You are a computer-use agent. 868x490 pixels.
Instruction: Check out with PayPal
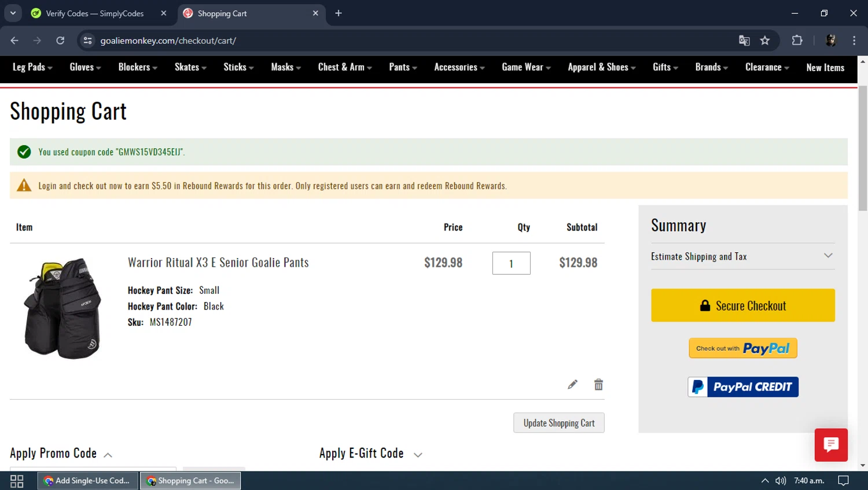click(743, 348)
